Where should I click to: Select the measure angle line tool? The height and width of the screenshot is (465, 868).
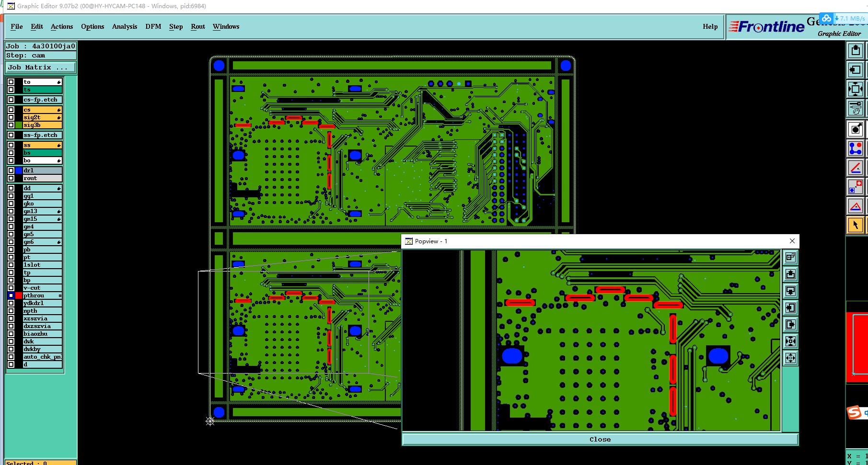pos(856,168)
